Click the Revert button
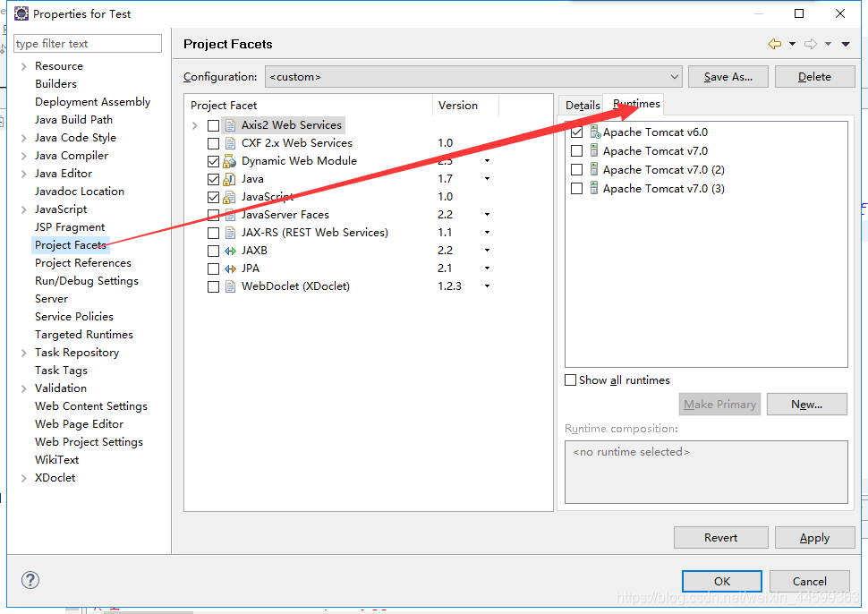This screenshot has height=614, width=868. click(720, 538)
